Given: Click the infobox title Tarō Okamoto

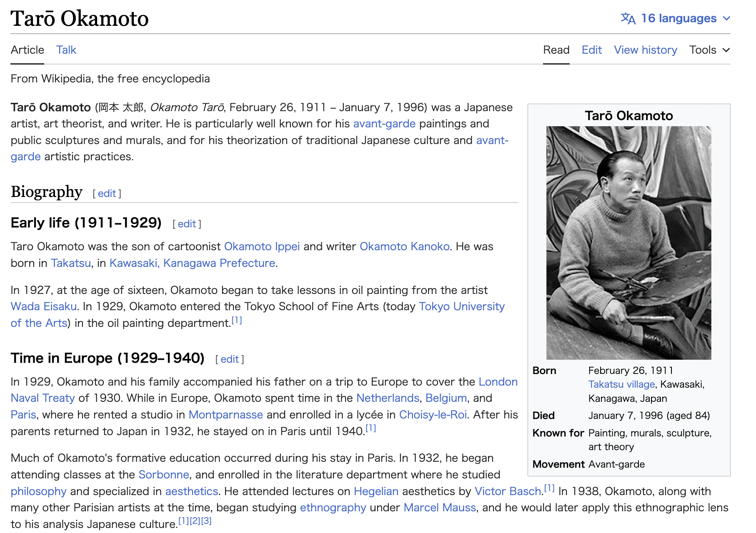Looking at the screenshot, I should click(x=629, y=116).
